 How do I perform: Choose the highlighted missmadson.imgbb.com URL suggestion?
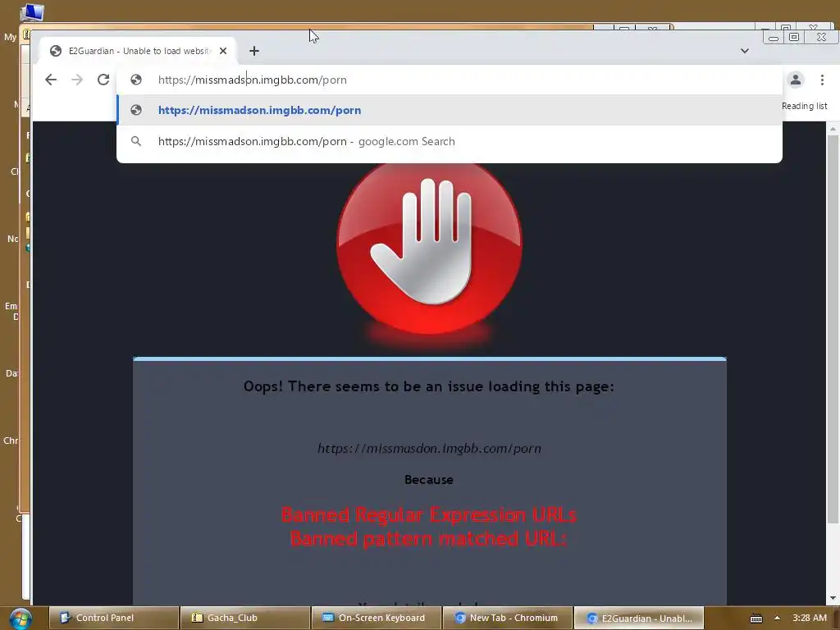[449, 110]
